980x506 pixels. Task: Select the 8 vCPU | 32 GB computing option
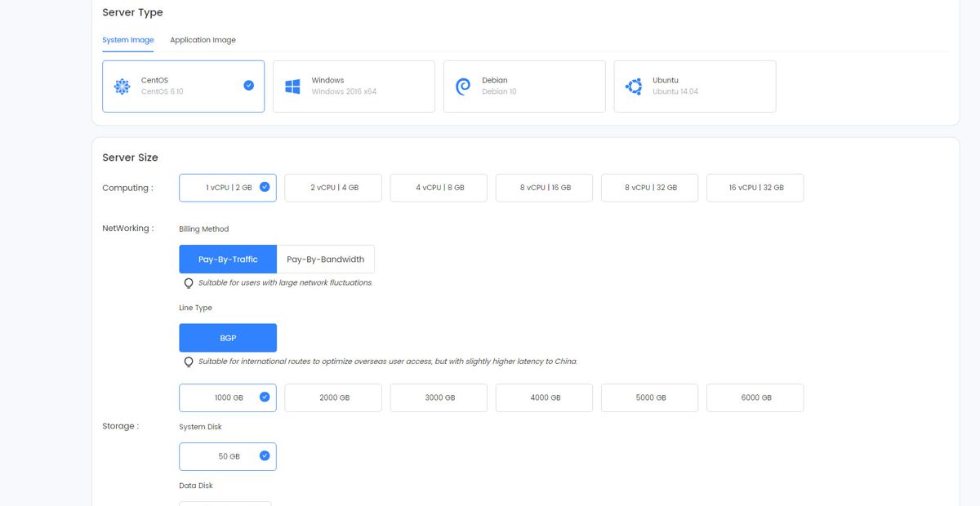pos(650,188)
